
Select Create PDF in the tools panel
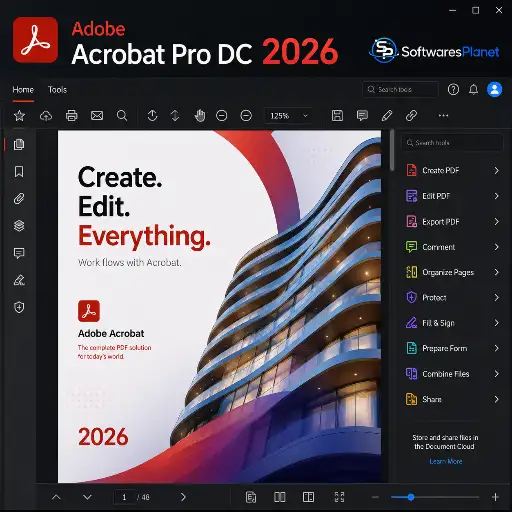pos(441,170)
